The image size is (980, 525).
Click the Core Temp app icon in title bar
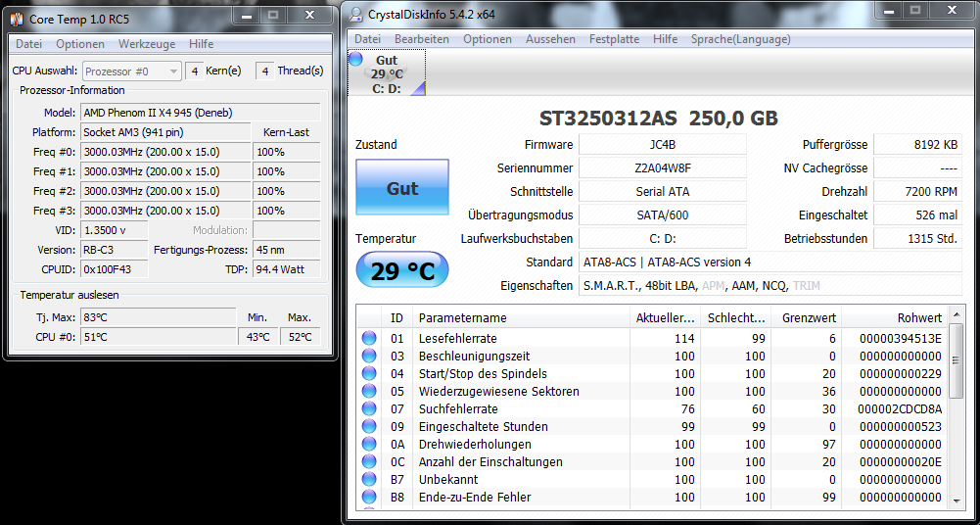pyautogui.click(x=18, y=19)
